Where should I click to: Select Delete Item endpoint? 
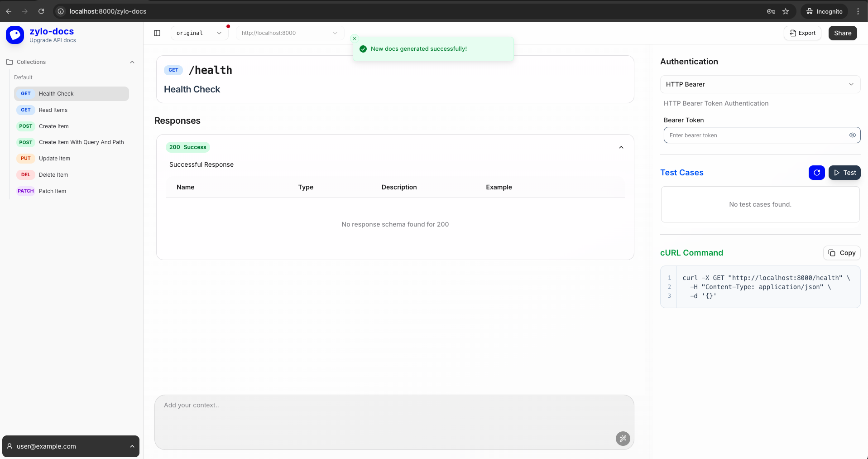point(72,175)
